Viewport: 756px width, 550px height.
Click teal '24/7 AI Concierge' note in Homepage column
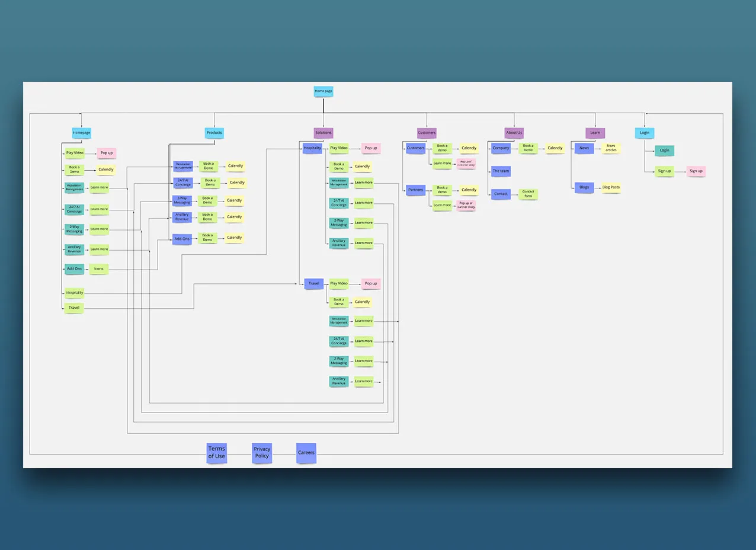[75, 209]
